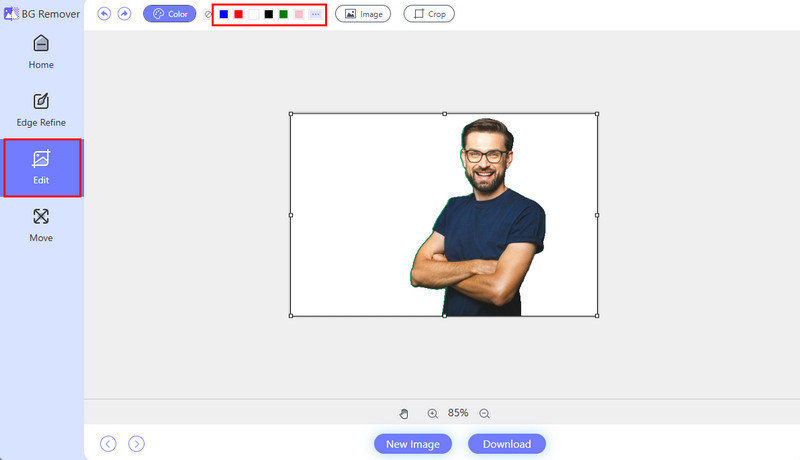Viewport: 800px width, 460px height.
Task: Zoom out with the minus magnifier
Action: [484, 414]
